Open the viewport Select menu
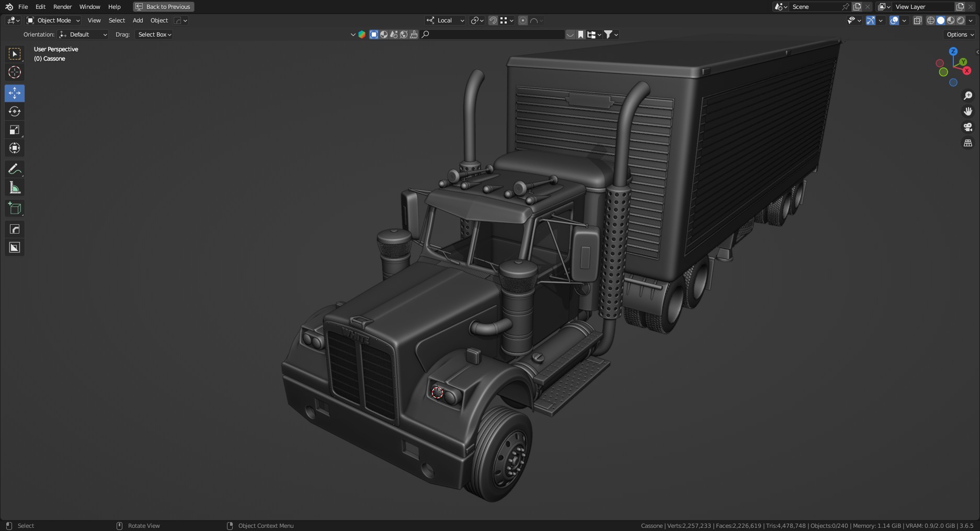The height and width of the screenshot is (531, 980). pyautogui.click(x=117, y=20)
